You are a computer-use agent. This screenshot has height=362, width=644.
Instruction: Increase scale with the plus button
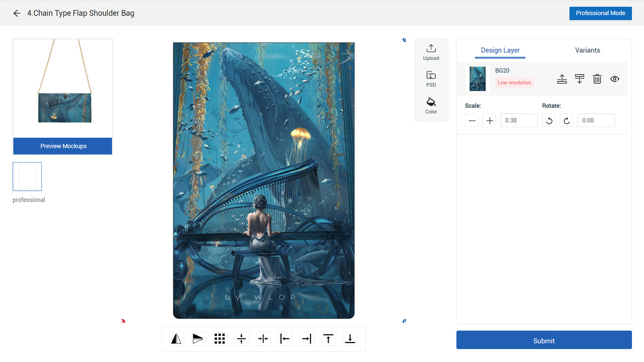pos(489,120)
